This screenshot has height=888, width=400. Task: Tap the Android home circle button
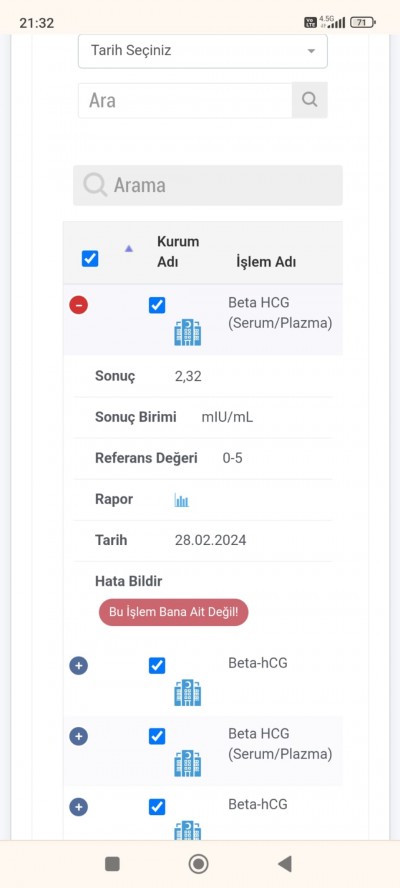click(x=198, y=864)
